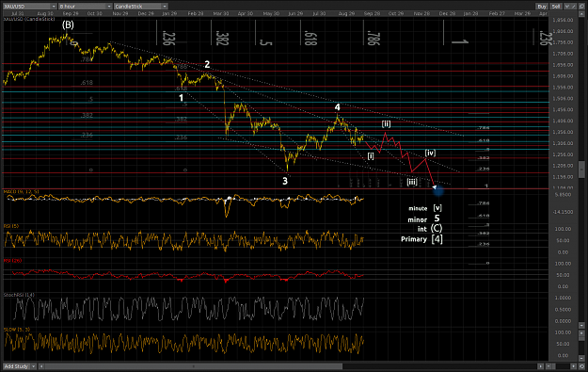
Task: Click the horizontal scrollbar thumb
Action: [x=194, y=366]
